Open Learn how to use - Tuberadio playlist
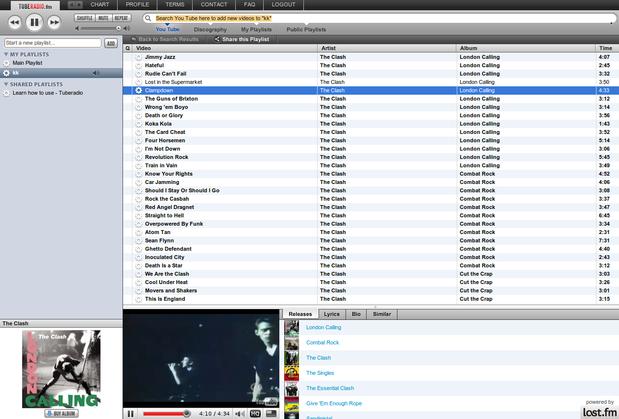619x419 pixels. pyautogui.click(x=47, y=93)
